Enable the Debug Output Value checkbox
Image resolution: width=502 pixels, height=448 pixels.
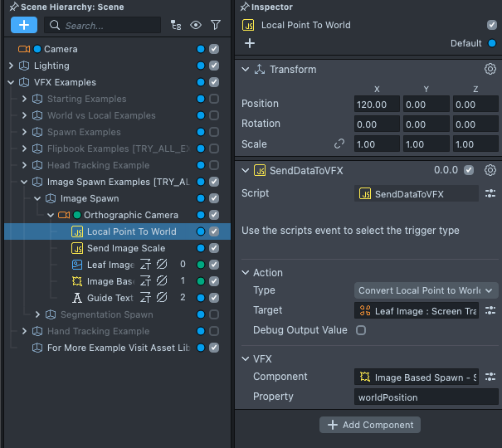tap(361, 330)
